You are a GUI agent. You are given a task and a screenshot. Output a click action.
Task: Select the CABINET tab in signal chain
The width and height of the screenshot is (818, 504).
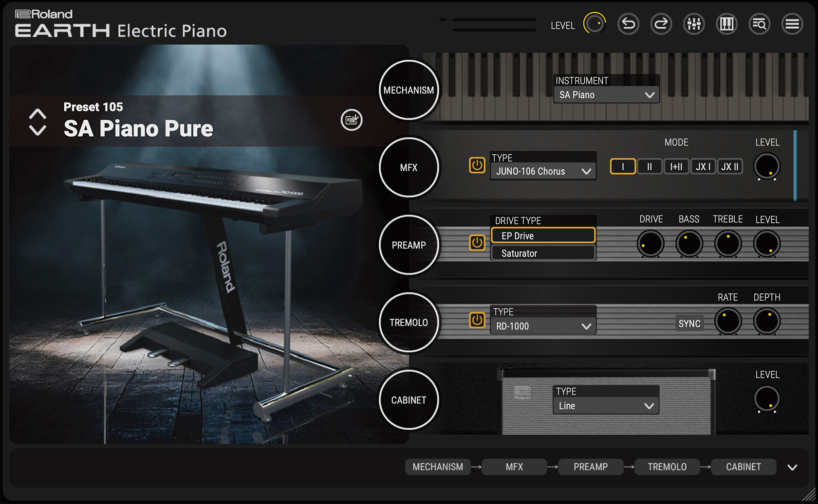click(743, 467)
